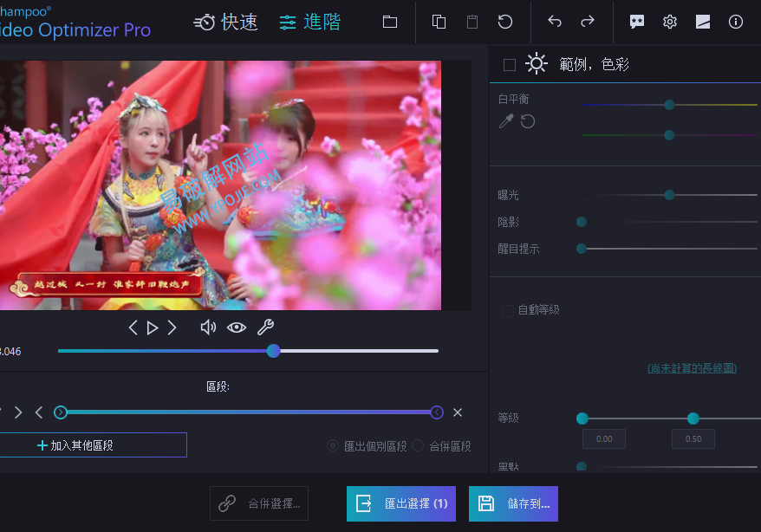
Task: Enable the 範例, 色彩 section checkbox
Action: [510, 64]
